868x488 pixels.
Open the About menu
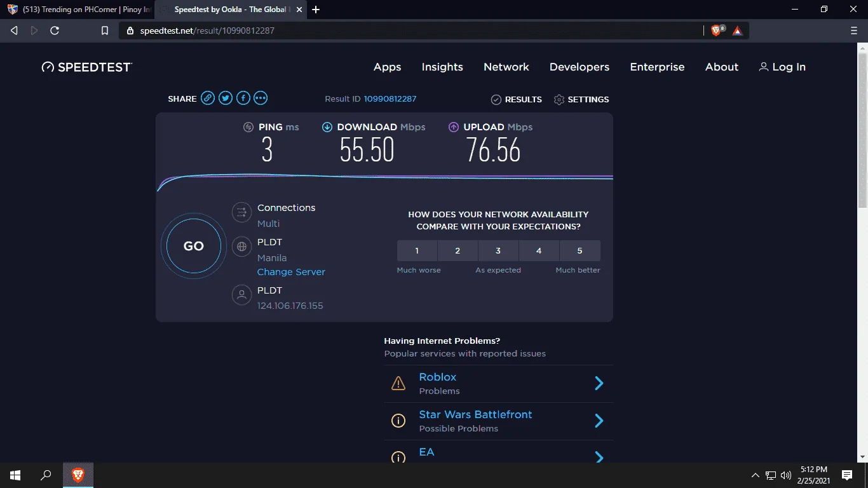(722, 67)
